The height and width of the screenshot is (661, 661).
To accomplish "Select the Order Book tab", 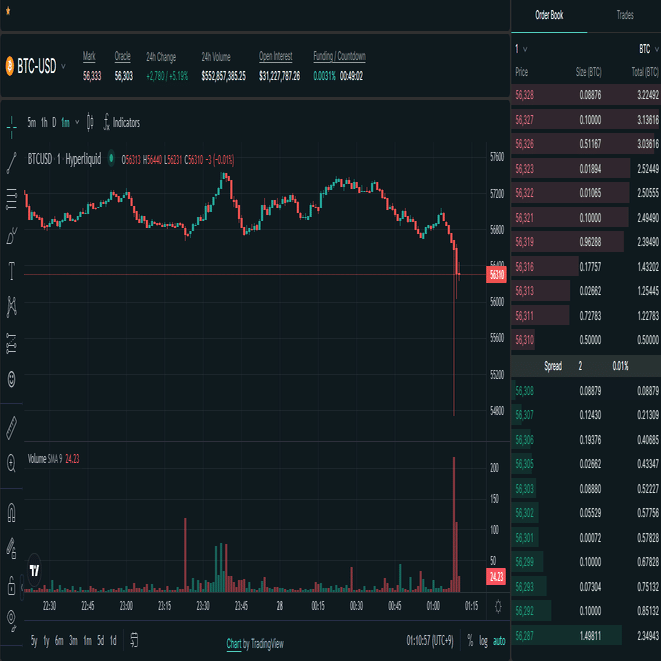I will point(549,15).
